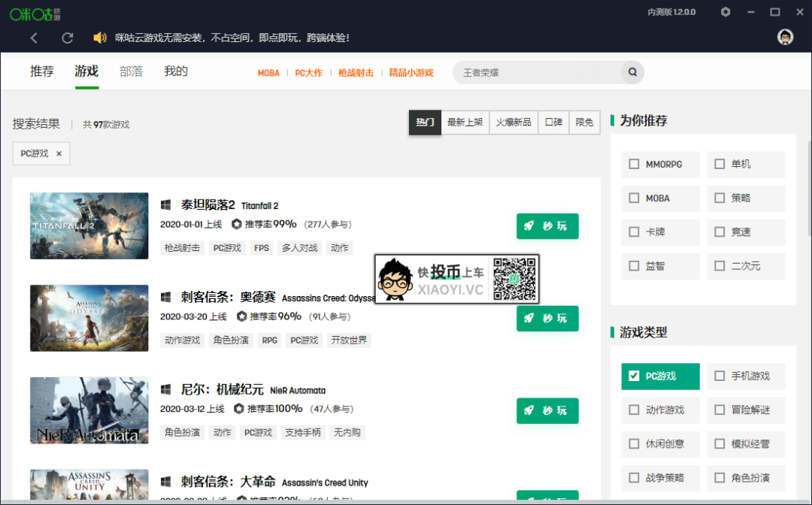The image size is (812, 505).
Task: Check the 角色扮演 game type checkbox
Action: 720,478
